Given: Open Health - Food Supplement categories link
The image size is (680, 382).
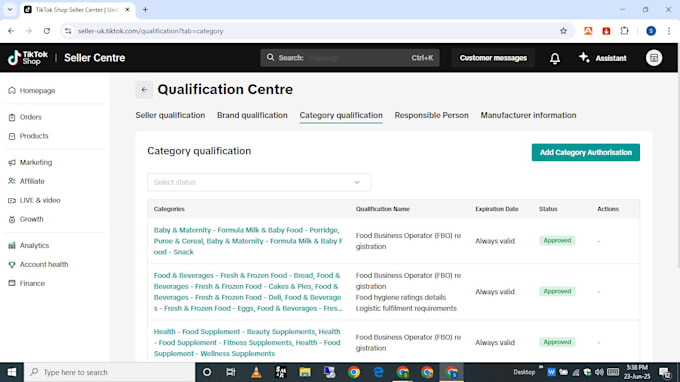Looking at the screenshot, I should coord(247,343).
